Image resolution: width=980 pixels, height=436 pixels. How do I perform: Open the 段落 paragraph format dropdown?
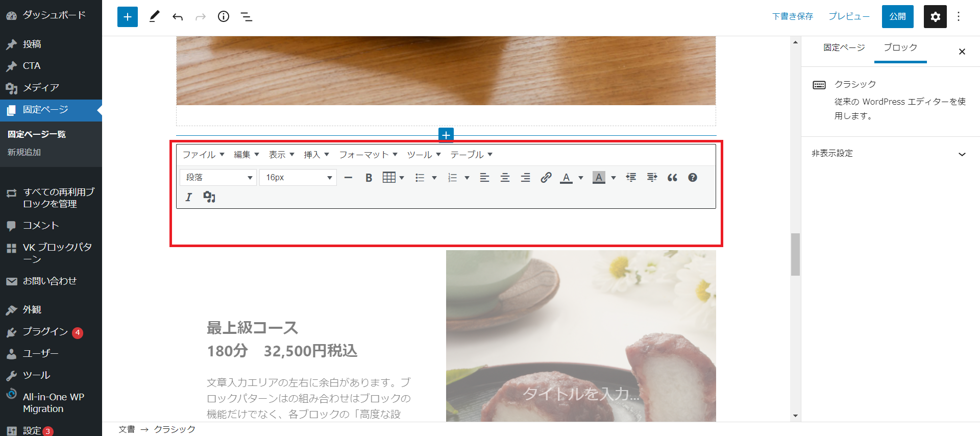pyautogui.click(x=218, y=178)
